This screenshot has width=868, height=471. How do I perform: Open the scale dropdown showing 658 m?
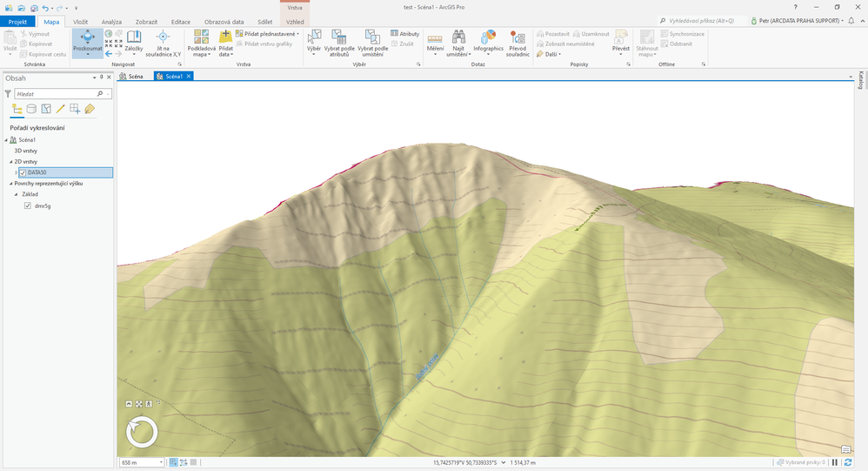(x=161, y=462)
